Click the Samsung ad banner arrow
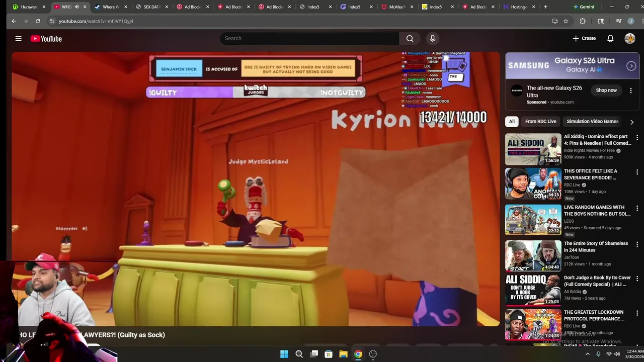The height and width of the screenshot is (362, 644). point(631,66)
